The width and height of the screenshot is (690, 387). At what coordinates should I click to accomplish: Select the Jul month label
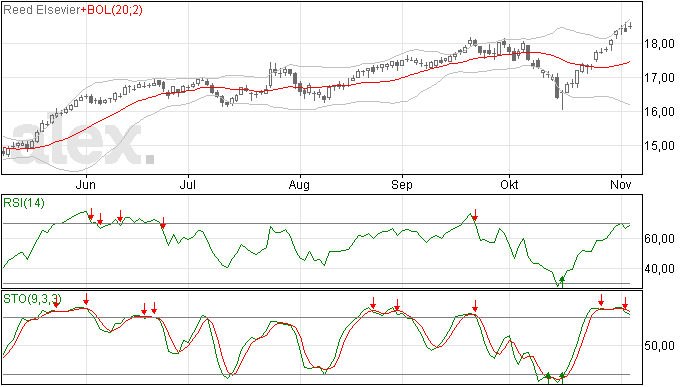tap(188, 184)
